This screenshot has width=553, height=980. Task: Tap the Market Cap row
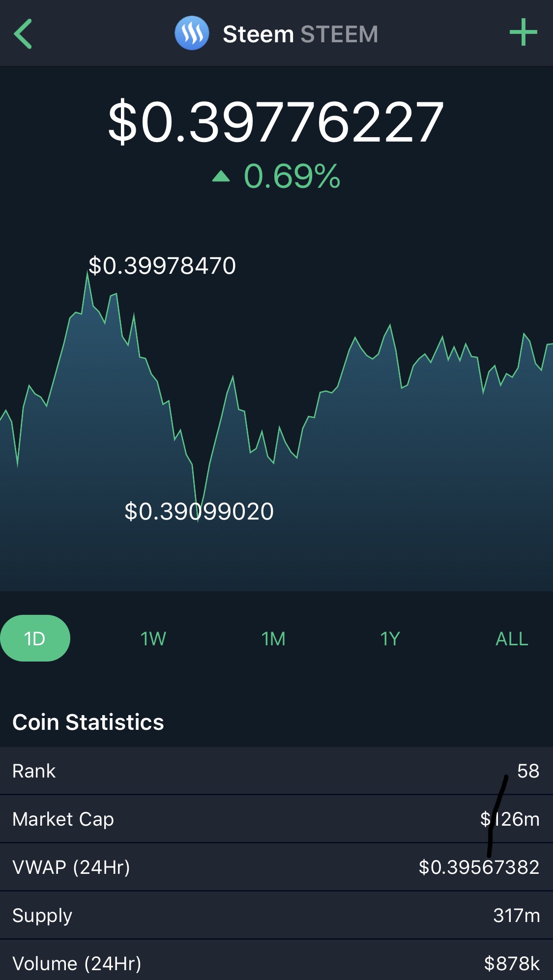[276, 819]
